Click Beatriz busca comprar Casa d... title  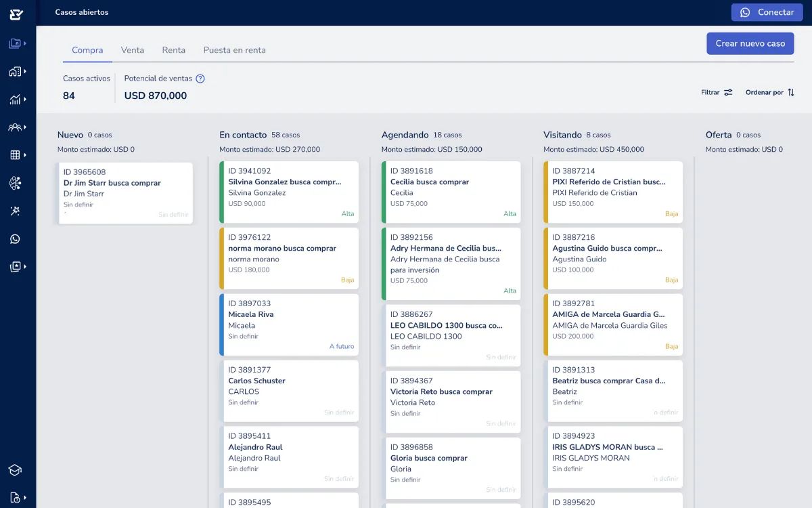pos(609,381)
